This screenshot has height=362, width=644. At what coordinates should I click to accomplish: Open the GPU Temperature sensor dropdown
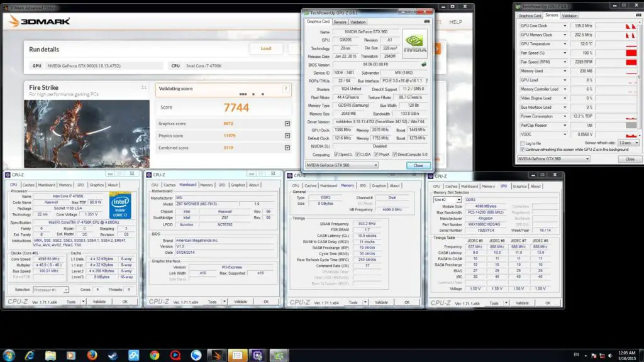565,44
